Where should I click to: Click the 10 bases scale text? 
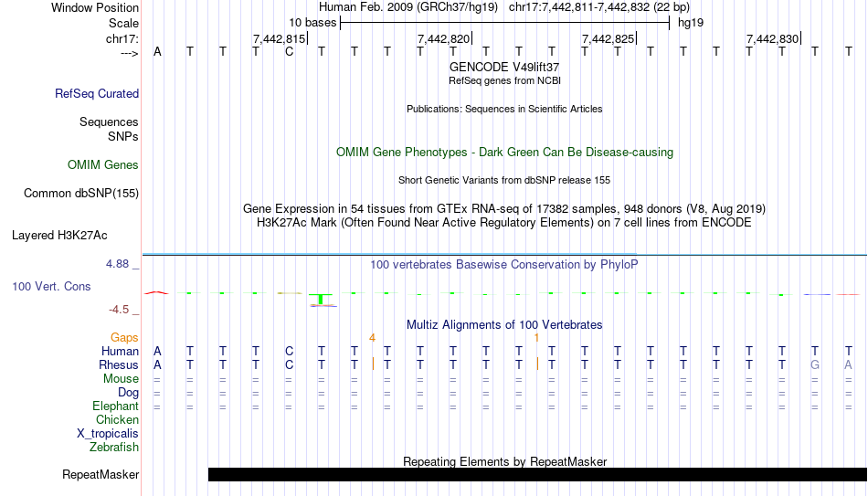(312, 23)
